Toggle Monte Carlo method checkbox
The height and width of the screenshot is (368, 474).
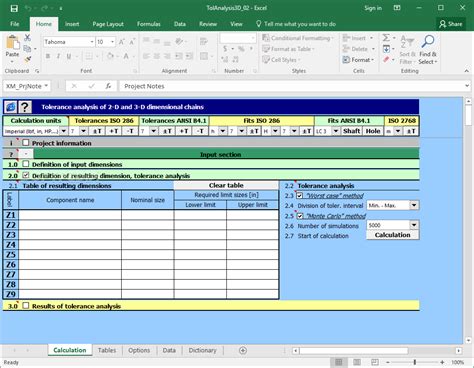(x=299, y=216)
